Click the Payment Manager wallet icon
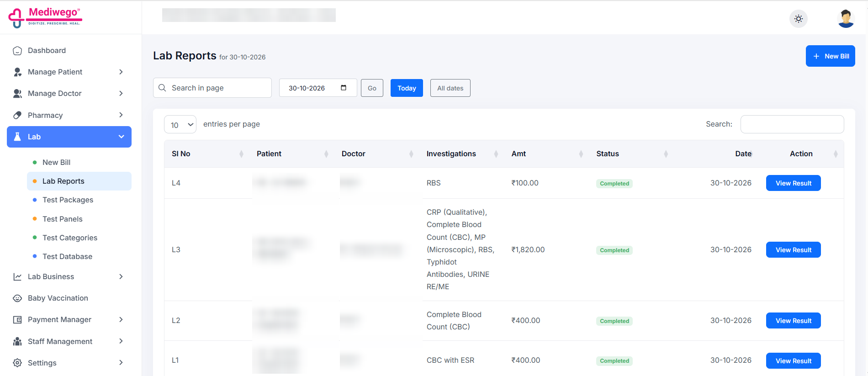This screenshot has height=376, width=868. pos(17,320)
